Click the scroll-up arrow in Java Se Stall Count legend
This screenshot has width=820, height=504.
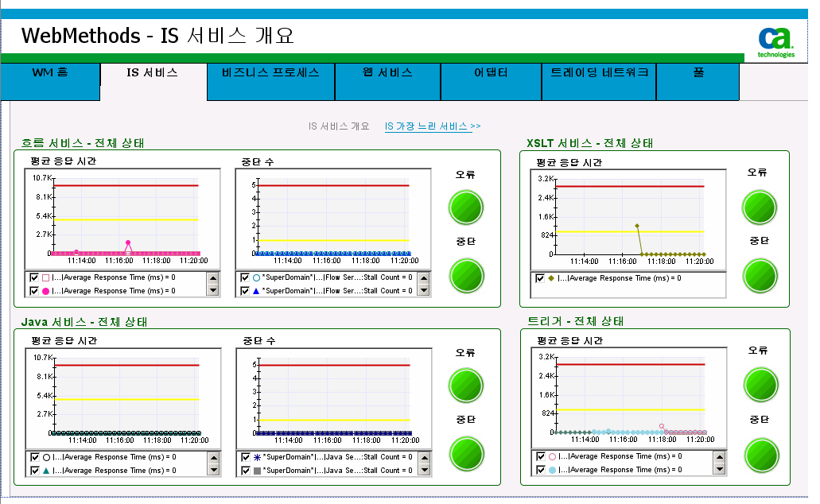pyautogui.click(x=425, y=457)
